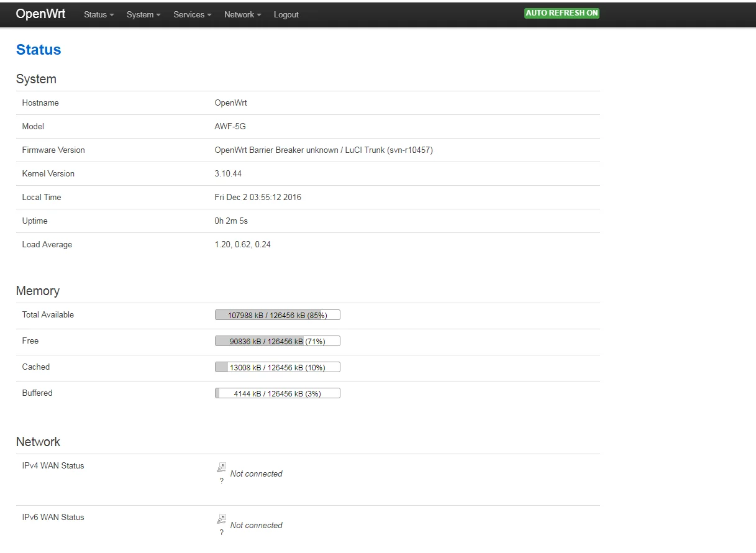Select the Model label
756x553 pixels.
33,126
